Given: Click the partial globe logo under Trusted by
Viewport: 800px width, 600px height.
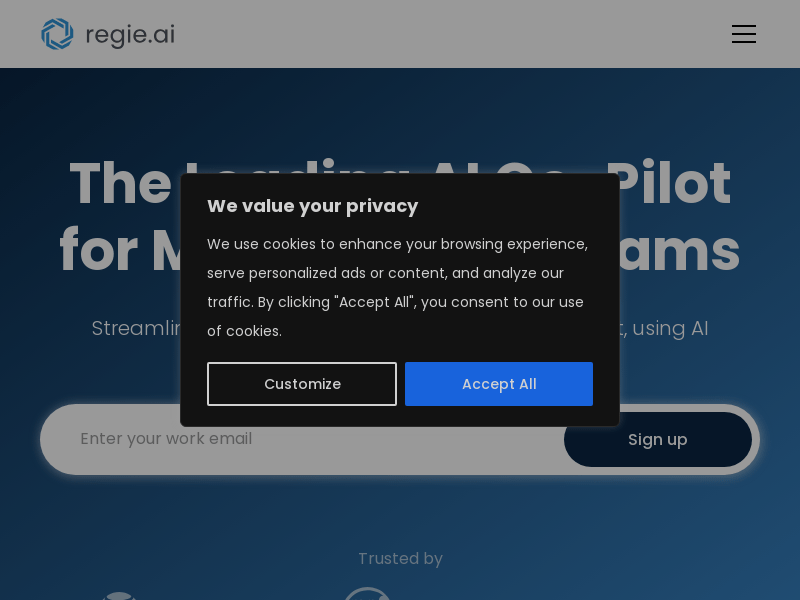Looking at the screenshot, I should tap(118, 595).
